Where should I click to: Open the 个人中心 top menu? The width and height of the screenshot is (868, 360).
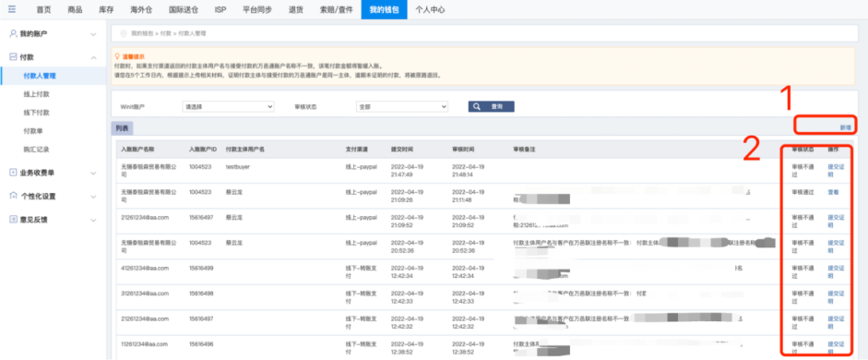coord(430,10)
